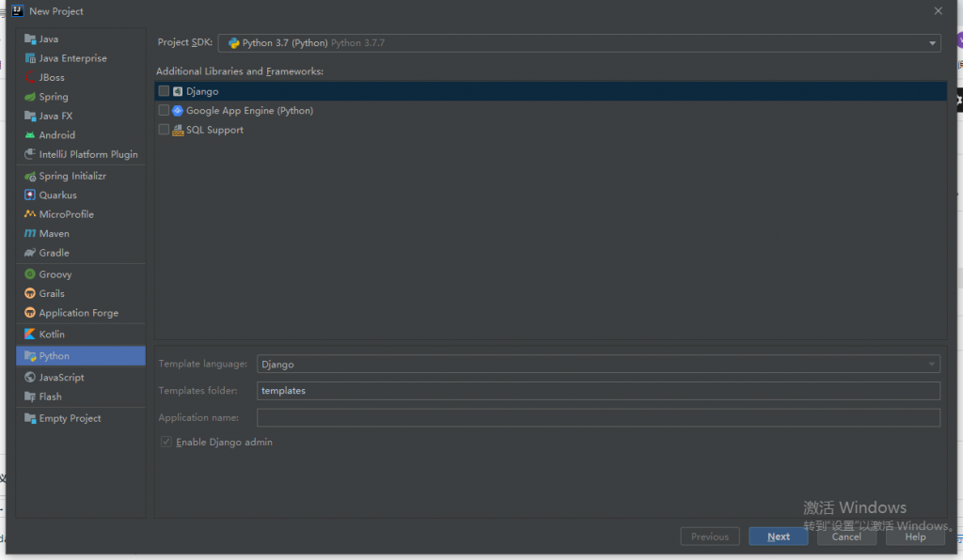Select the MicroProfile icon
The height and width of the screenshot is (560, 963).
tap(29, 214)
